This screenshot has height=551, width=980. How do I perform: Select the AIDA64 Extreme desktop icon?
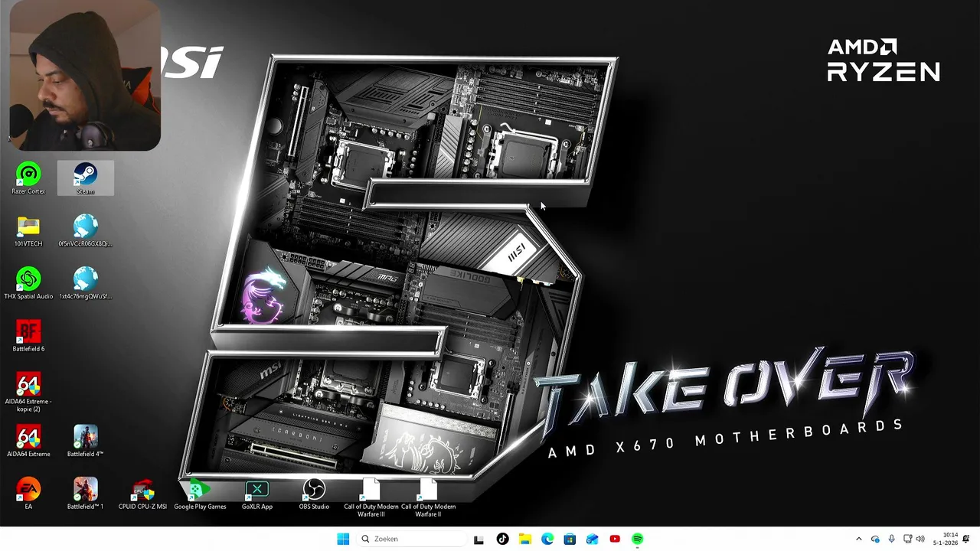(28, 442)
